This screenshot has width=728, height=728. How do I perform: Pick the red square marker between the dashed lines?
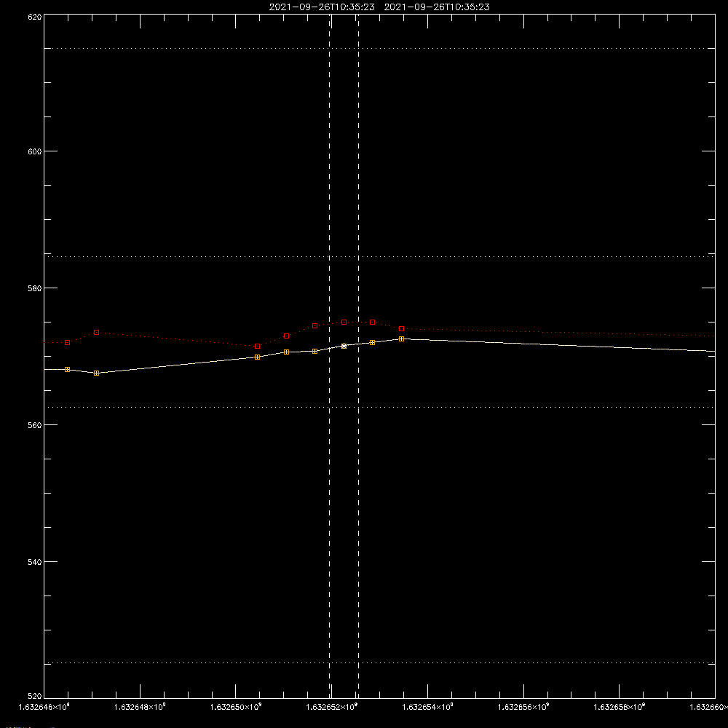pos(344,323)
